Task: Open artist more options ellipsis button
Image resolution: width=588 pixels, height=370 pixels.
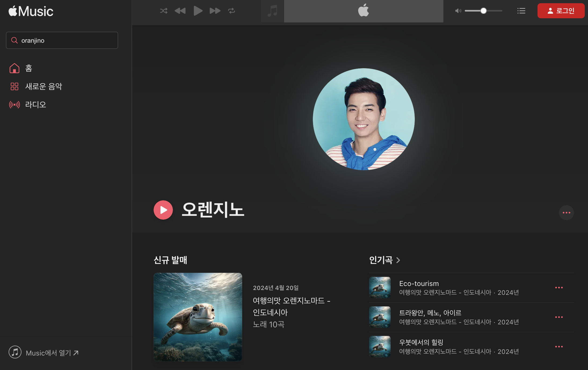Action: 566,213
